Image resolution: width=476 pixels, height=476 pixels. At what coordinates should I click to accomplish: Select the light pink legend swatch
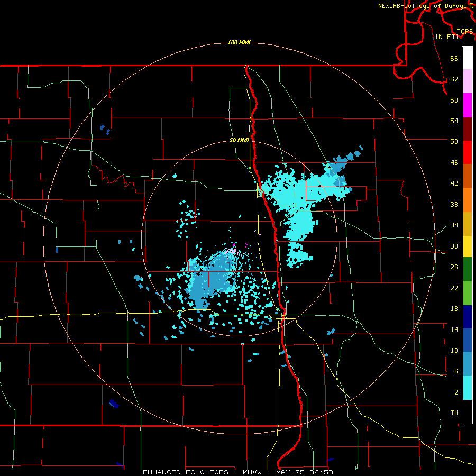point(467,81)
